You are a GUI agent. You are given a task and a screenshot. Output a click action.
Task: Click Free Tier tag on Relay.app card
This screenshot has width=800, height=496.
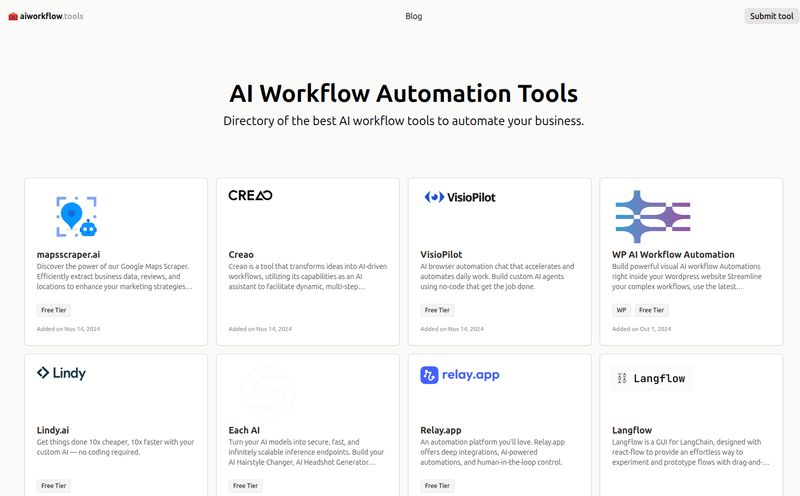[x=437, y=486]
